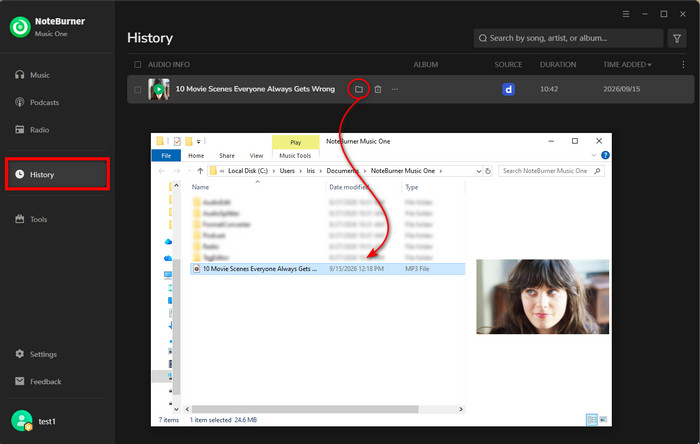Open the column options vertical dots
Viewport: 700px width, 444px height.
[683, 65]
